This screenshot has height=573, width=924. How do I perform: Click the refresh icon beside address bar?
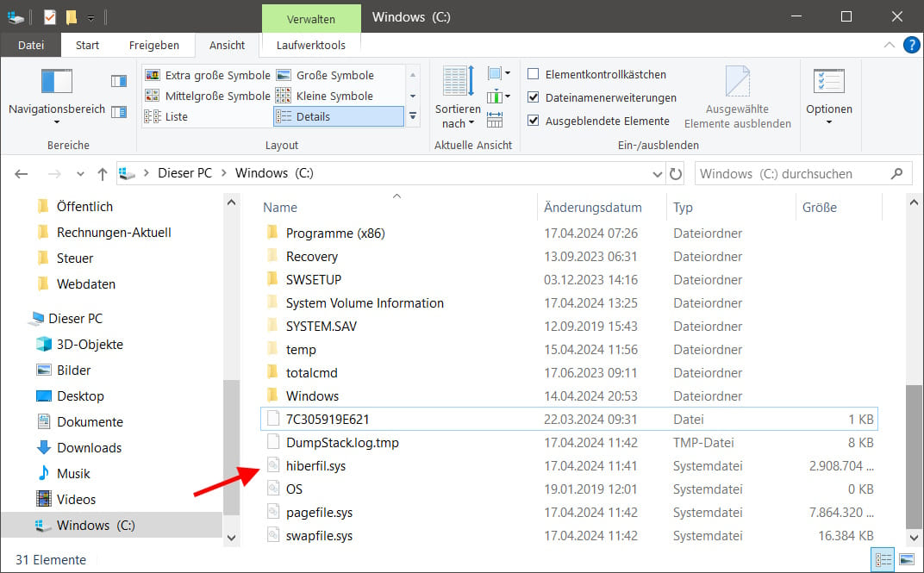click(676, 173)
